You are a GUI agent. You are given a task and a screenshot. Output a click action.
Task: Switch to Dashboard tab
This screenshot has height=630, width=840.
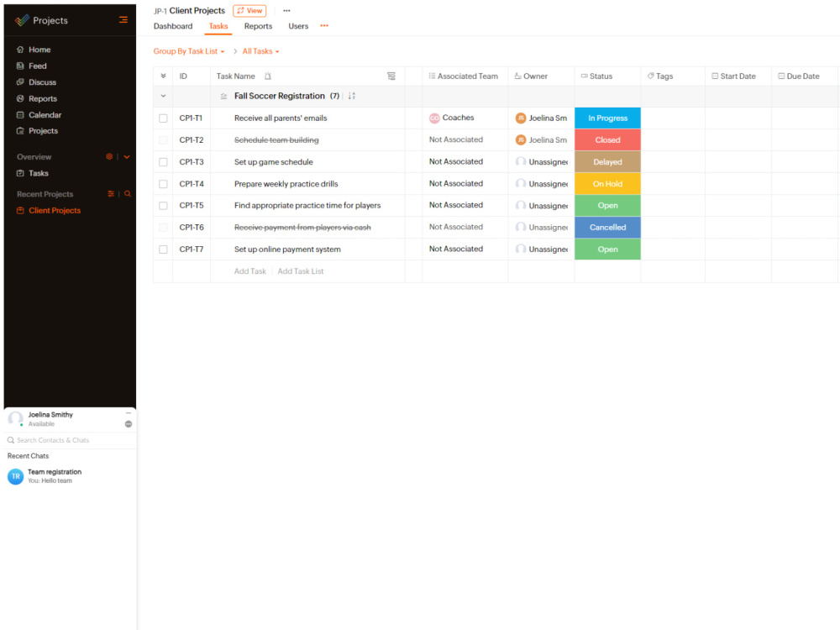[x=173, y=26]
